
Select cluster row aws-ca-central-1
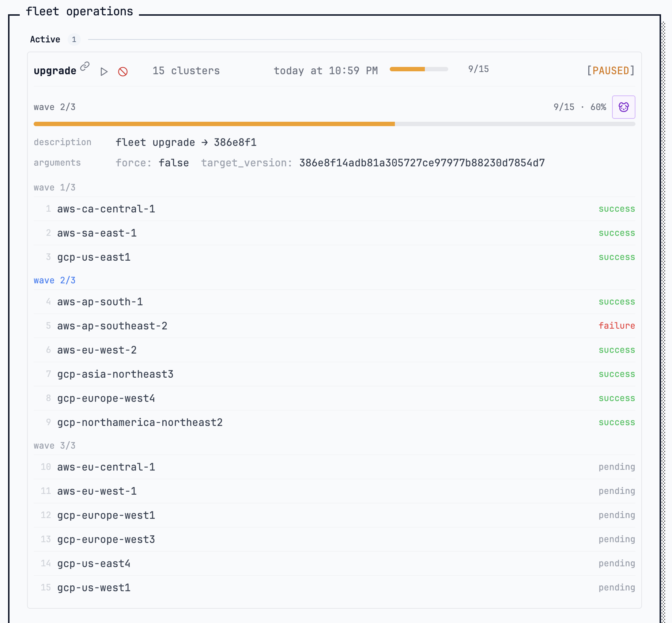coord(335,209)
